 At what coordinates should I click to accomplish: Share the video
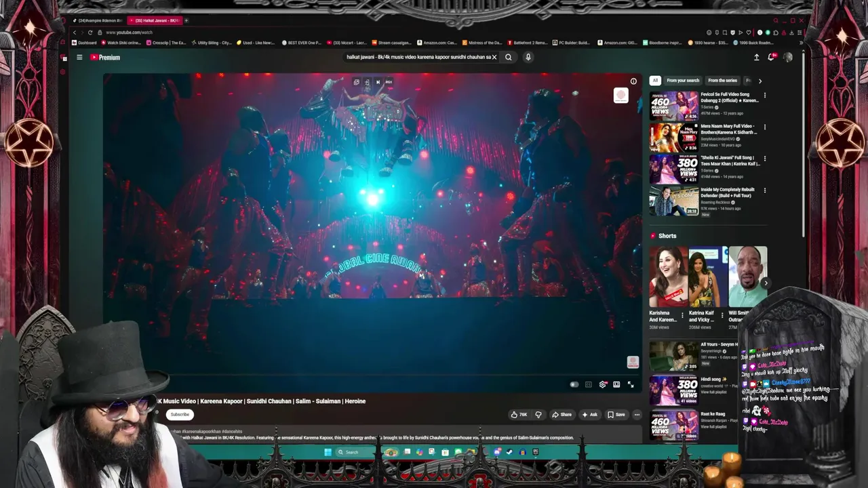tap(561, 415)
